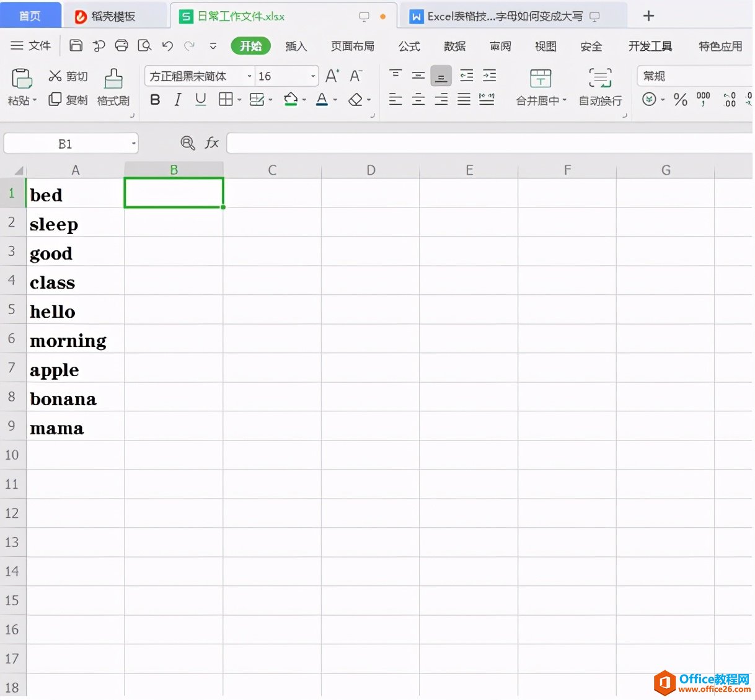Expand the Paste options arrow
Viewport: 755px width, 700px height.
(35, 100)
